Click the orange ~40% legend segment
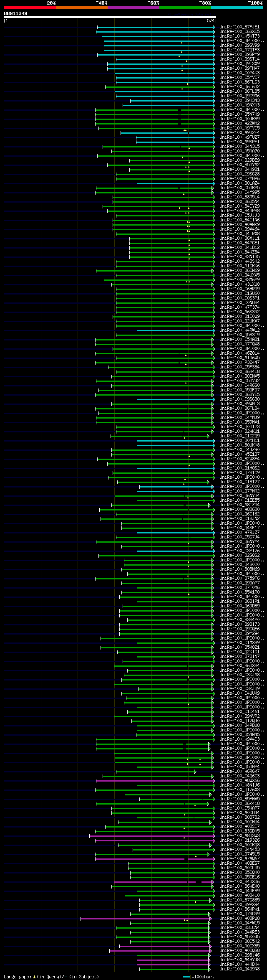Viewport: 267px width, 980px height. click(x=81, y=8)
